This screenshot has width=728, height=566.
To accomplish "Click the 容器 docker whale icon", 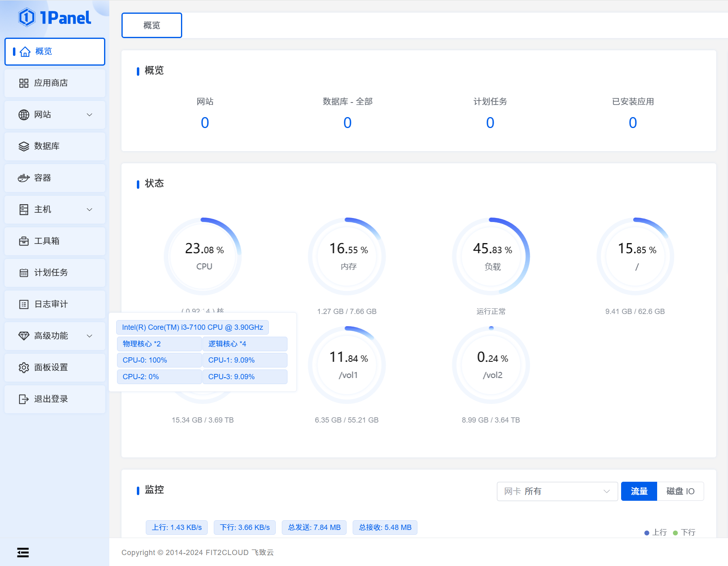I will [x=24, y=178].
